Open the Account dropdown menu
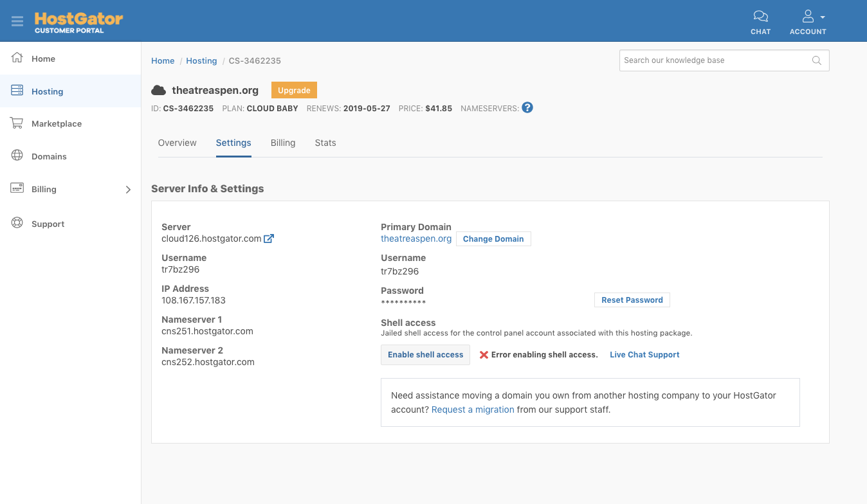 [808, 22]
